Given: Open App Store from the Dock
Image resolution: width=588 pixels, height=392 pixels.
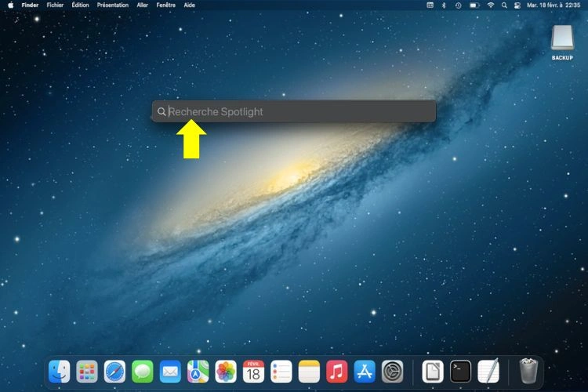Looking at the screenshot, I should point(365,372).
